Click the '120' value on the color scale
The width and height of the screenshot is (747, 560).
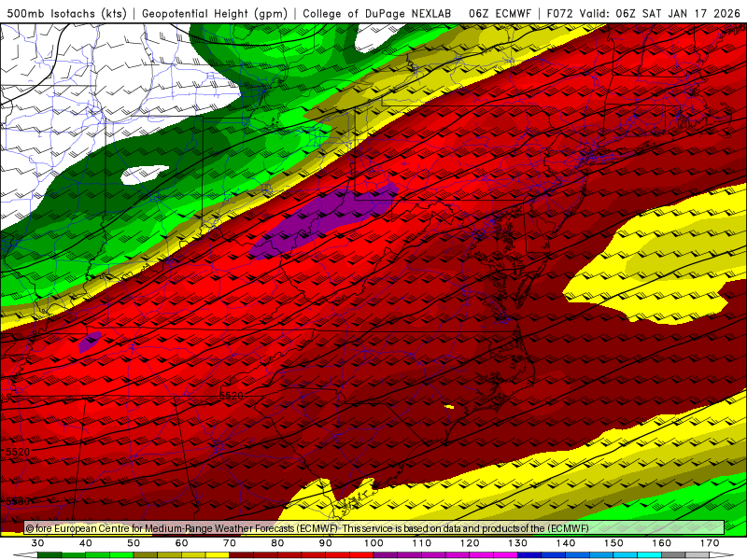pyautogui.click(x=470, y=543)
